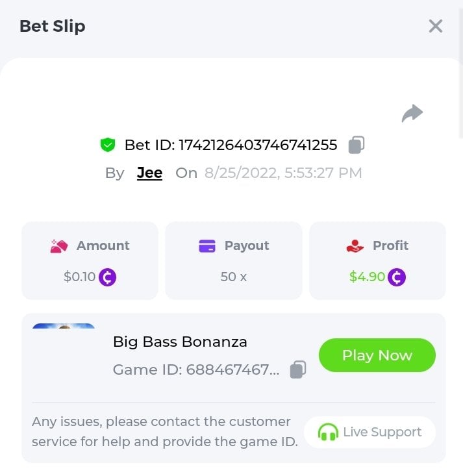Click the Amount card icon
This screenshot has height=476, width=463.
coord(59,246)
